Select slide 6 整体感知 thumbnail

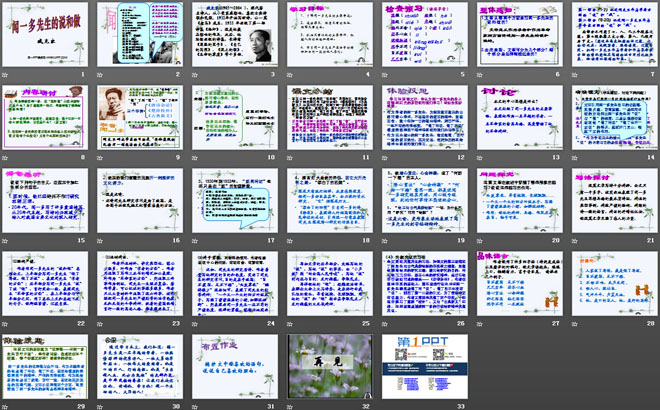click(x=520, y=35)
